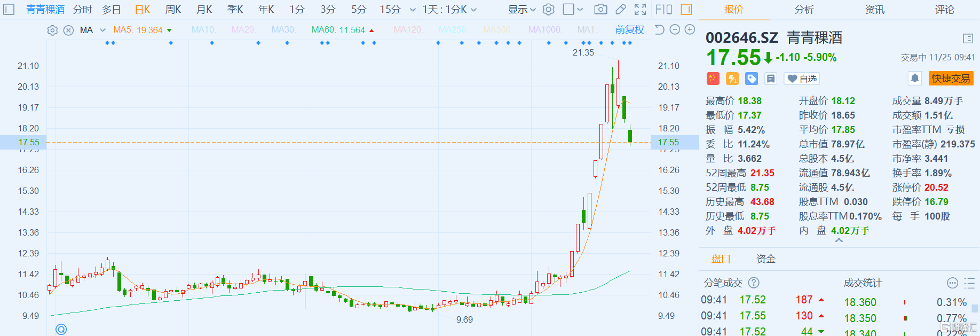980x336 pixels.
Task: Zoom out chart with minus icon
Action: [x=675, y=30]
